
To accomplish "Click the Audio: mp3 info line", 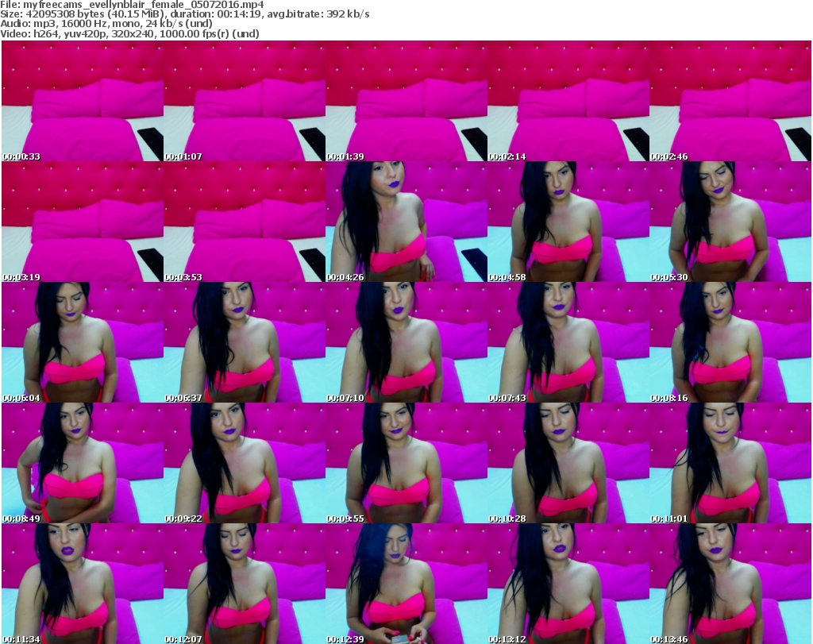I will (x=106, y=24).
